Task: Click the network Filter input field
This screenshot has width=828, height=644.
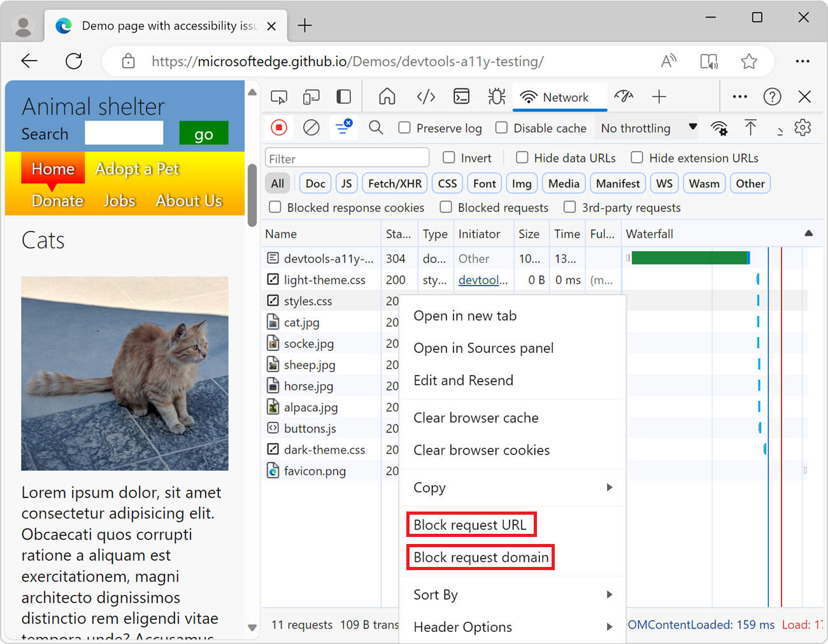Action: [x=346, y=157]
